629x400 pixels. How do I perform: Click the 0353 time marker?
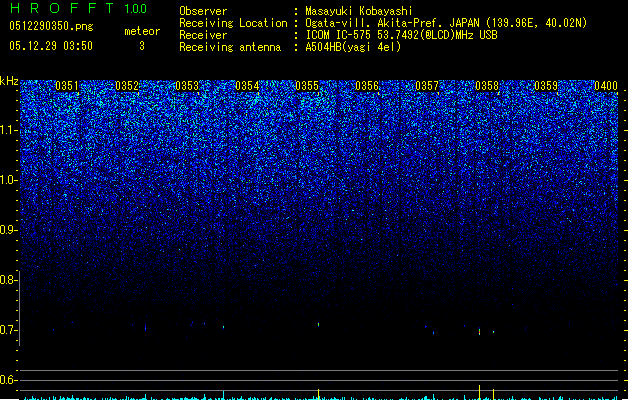tap(187, 86)
